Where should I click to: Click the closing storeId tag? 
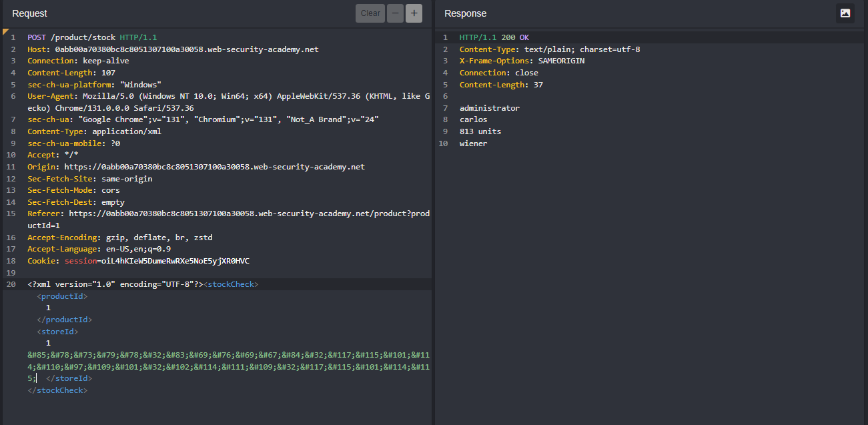coord(69,378)
